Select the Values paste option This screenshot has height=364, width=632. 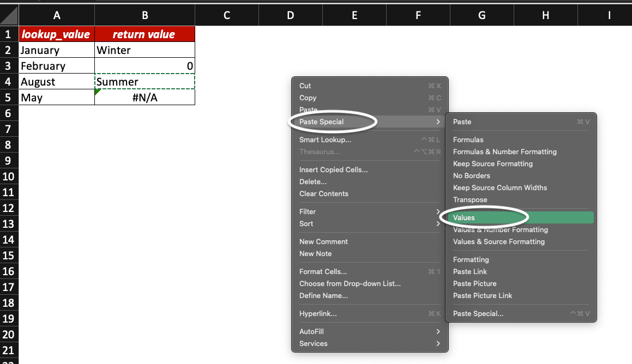click(x=464, y=217)
